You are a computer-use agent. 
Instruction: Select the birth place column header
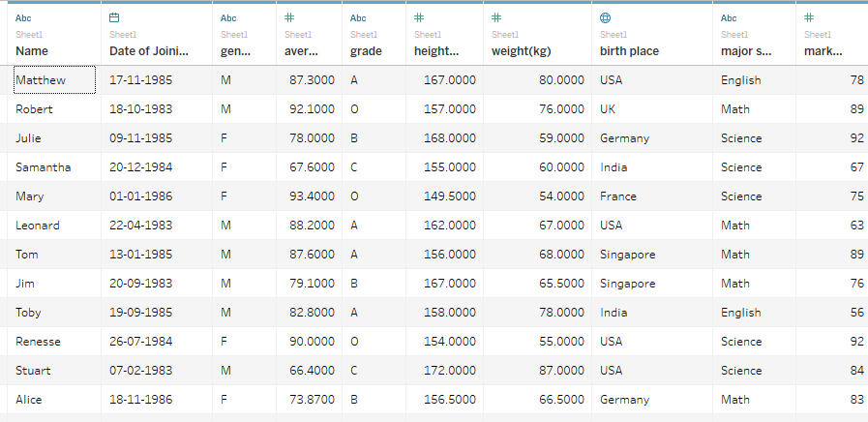click(x=629, y=50)
